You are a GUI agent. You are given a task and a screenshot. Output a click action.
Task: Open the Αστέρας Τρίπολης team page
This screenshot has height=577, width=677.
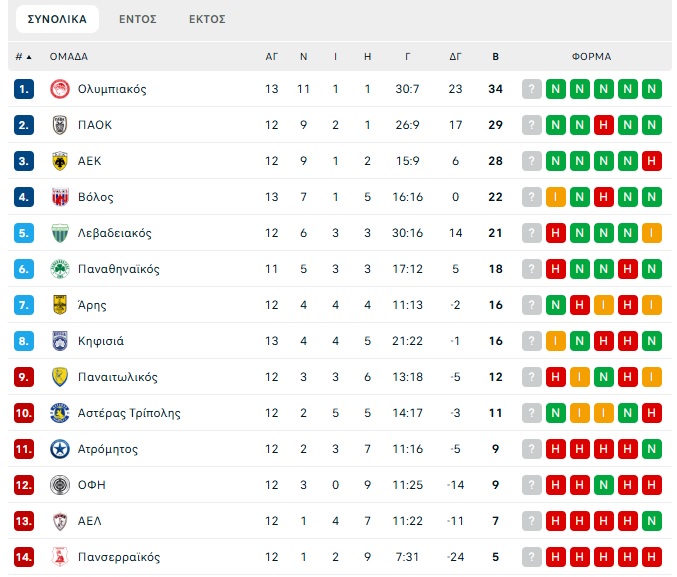129,413
